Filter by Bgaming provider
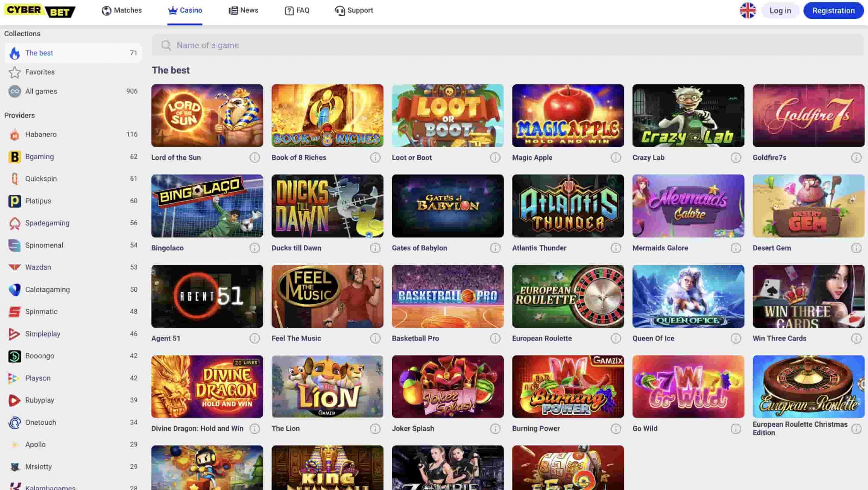The image size is (868, 490). (x=73, y=157)
